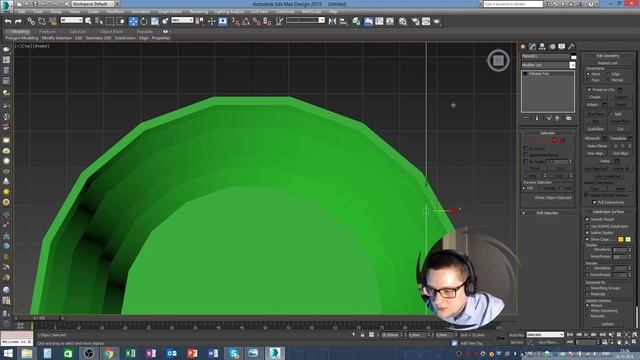
Task: Toggle the Smooth Result checkbox
Action: point(587,220)
